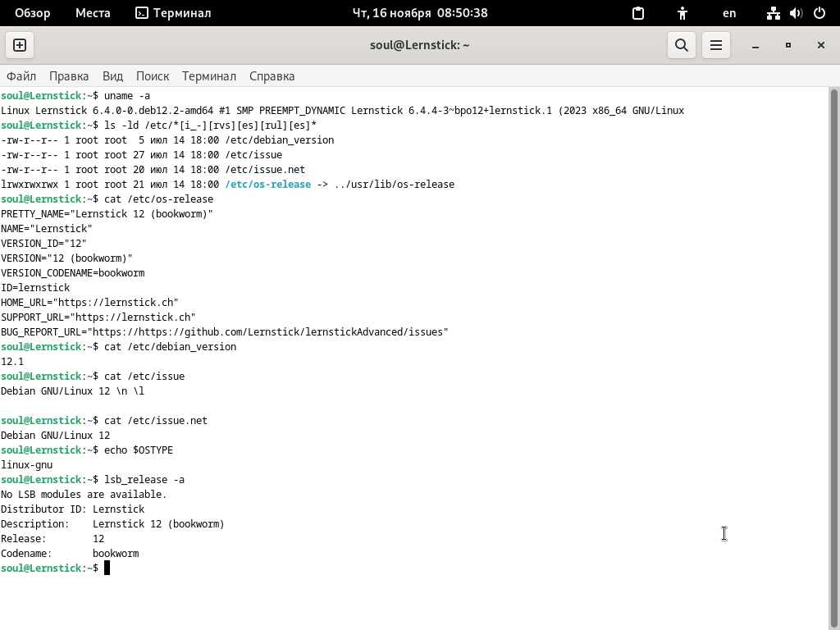Click the window title 'soul@Lernstick: ~'
This screenshot has width=840, height=630.
click(x=419, y=45)
